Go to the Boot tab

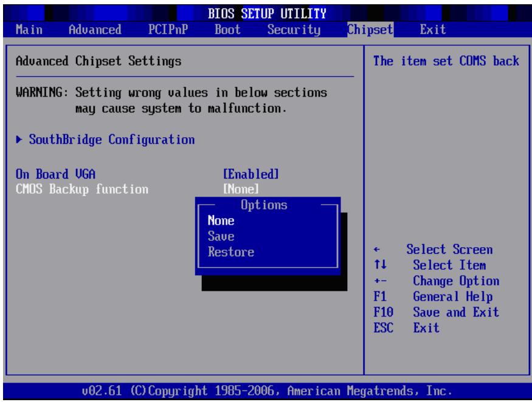tap(227, 30)
